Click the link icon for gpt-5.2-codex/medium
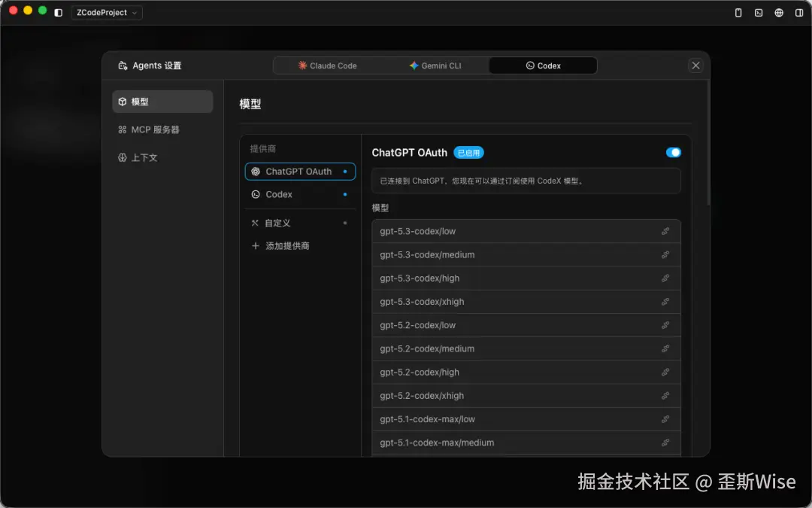Screen dimensions: 812x508 (x=665, y=349)
